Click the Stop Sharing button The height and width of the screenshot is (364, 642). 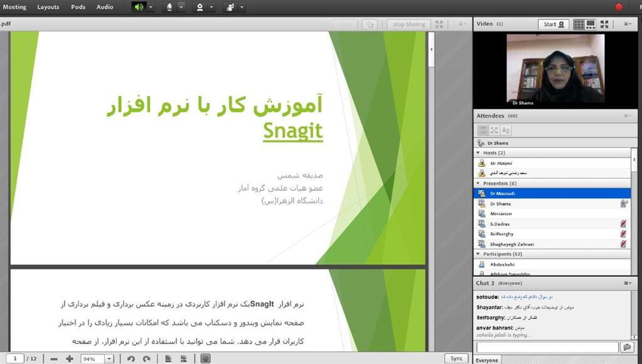click(x=409, y=24)
